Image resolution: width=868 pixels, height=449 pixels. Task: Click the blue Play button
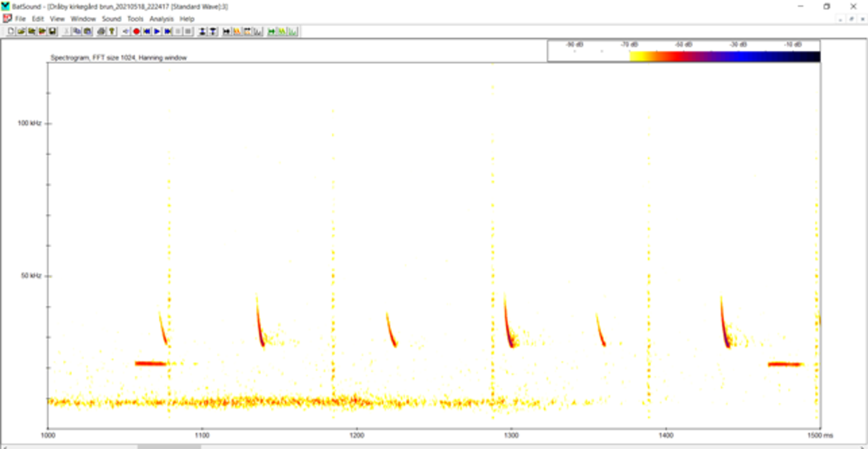[157, 32]
